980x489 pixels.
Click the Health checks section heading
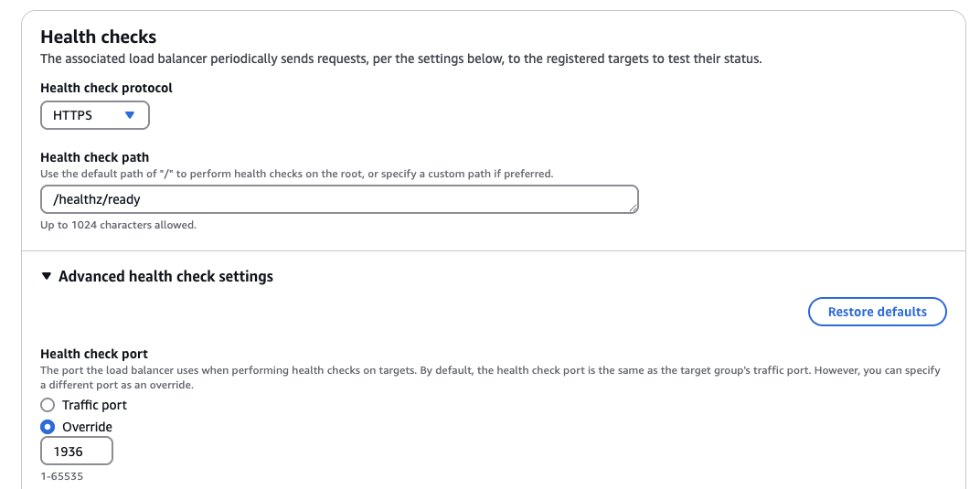point(99,37)
